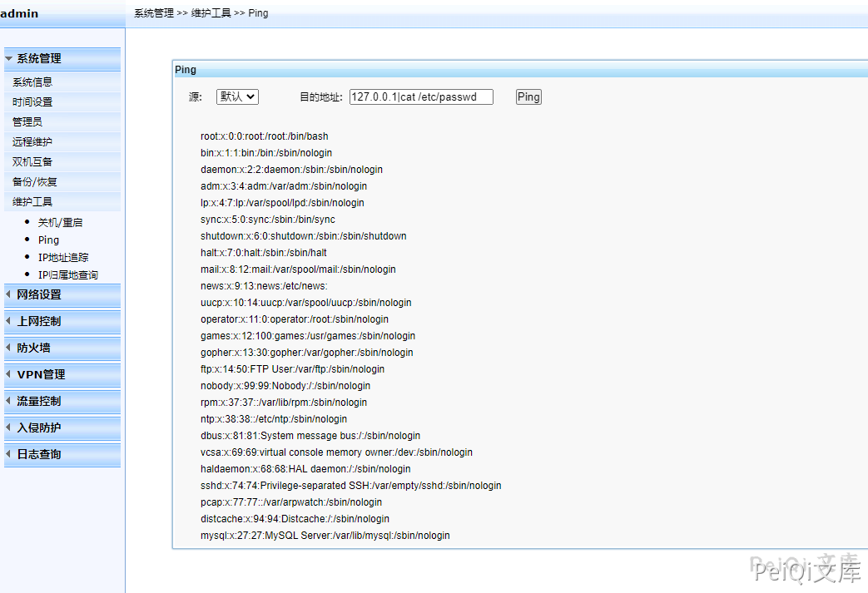The width and height of the screenshot is (868, 593).
Task: Expand 防火墙 section
Action: [34, 348]
